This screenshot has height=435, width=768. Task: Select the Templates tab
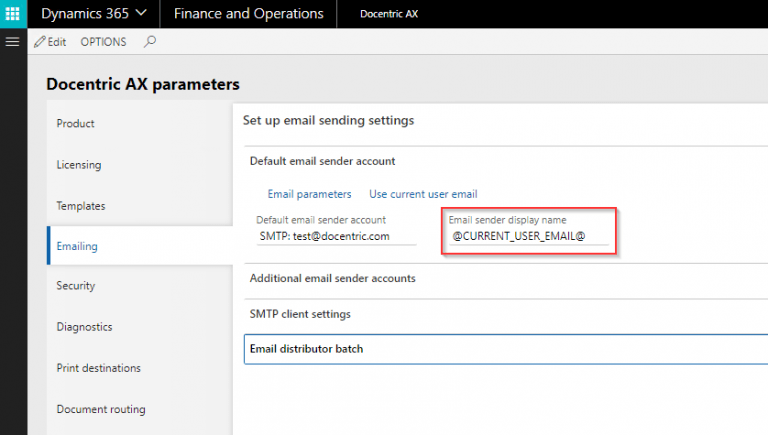click(140, 206)
